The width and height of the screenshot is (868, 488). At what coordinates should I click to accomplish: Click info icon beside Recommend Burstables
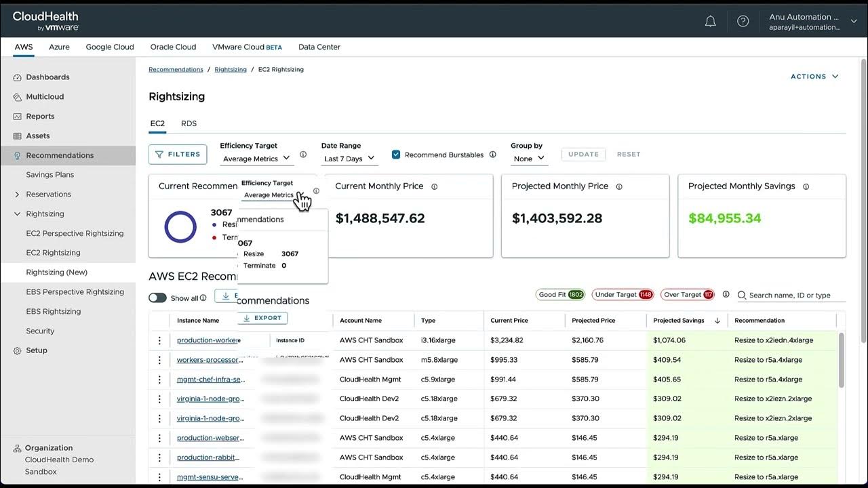point(493,155)
